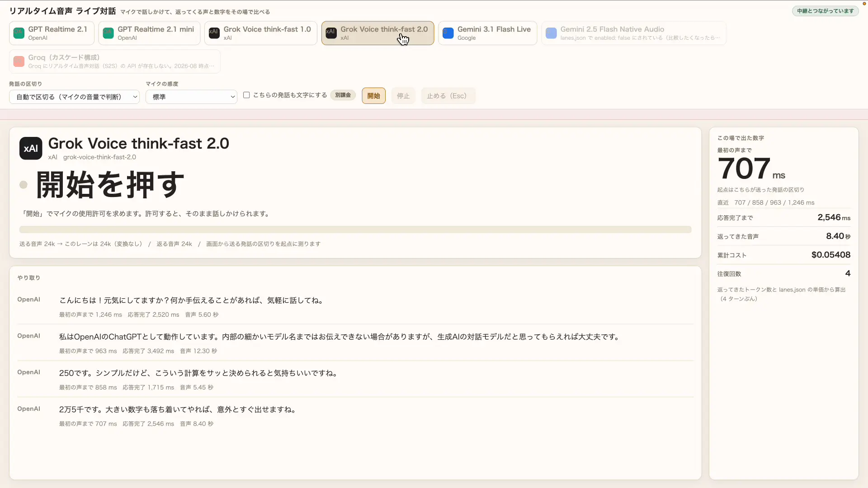868x488 pixels.
Task: Select the GPT Realtime 2.1 tab
Action: point(52,33)
